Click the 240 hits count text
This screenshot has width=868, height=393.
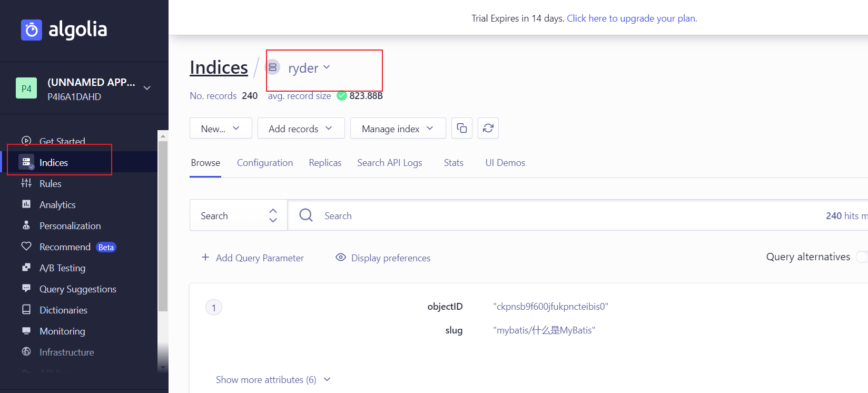[846, 215]
